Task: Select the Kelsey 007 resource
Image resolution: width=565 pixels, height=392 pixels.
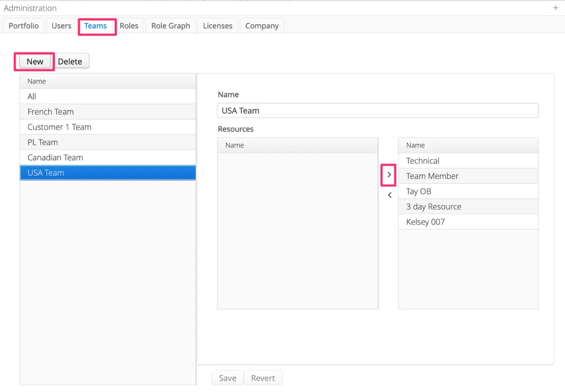Action: coord(468,222)
